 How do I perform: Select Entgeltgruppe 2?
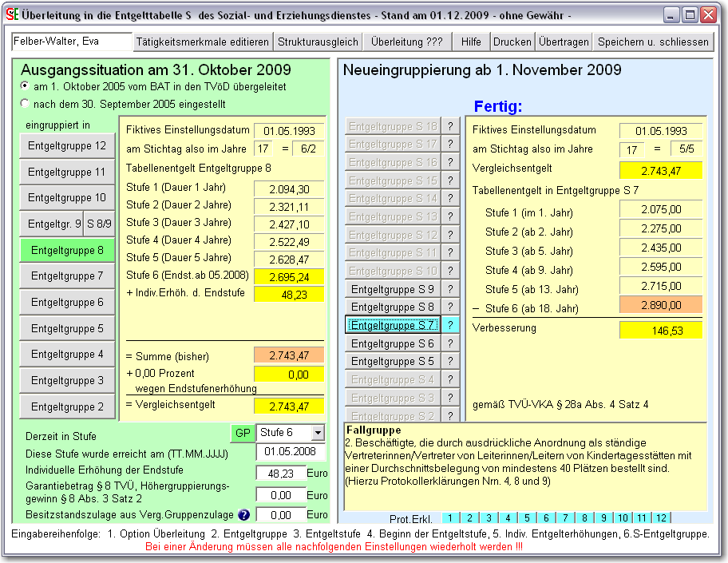click(x=67, y=406)
